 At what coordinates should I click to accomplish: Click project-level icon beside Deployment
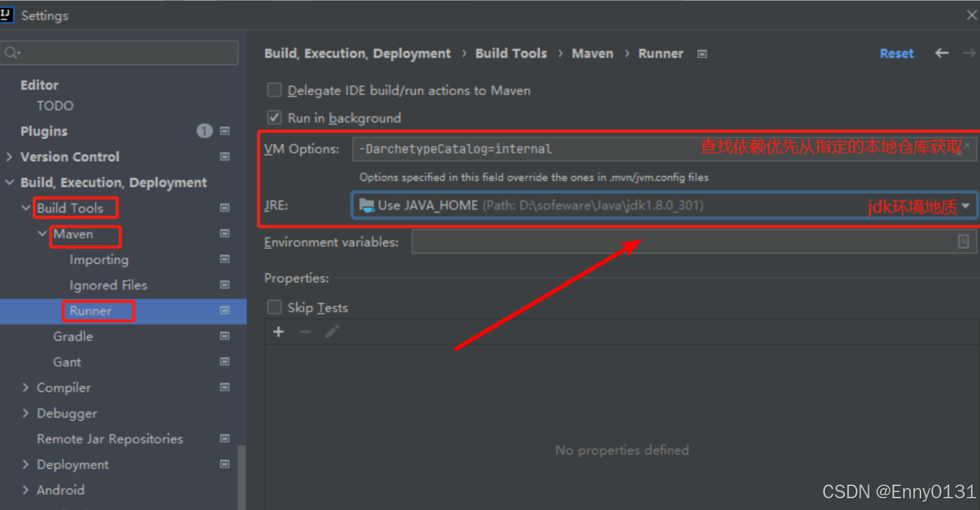[225, 464]
